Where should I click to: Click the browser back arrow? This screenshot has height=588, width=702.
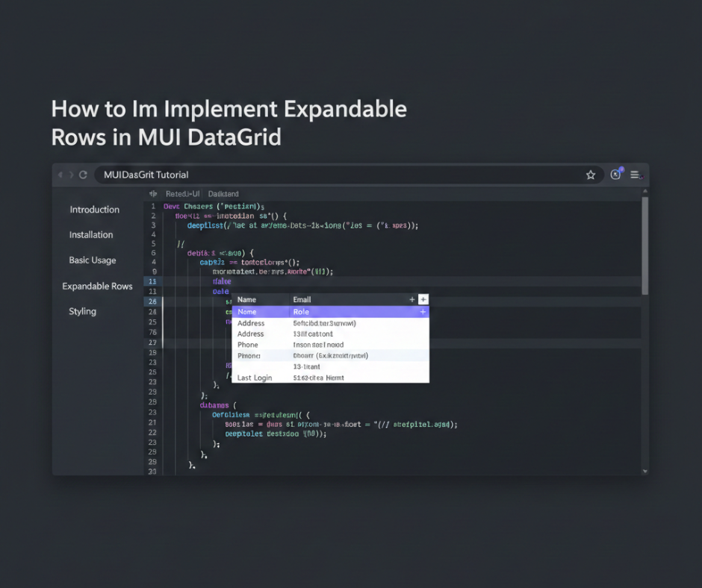click(60, 175)
